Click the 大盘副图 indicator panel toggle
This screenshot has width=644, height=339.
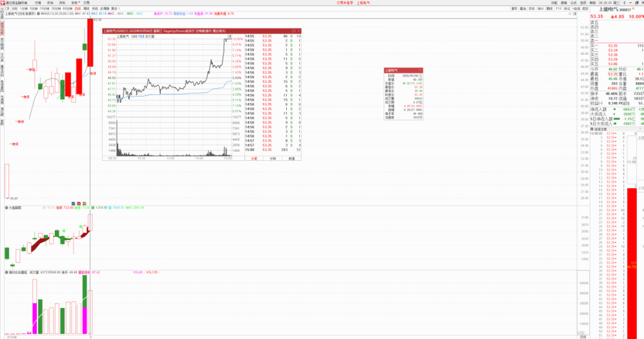pyautogui.click(x=7, y=208)
